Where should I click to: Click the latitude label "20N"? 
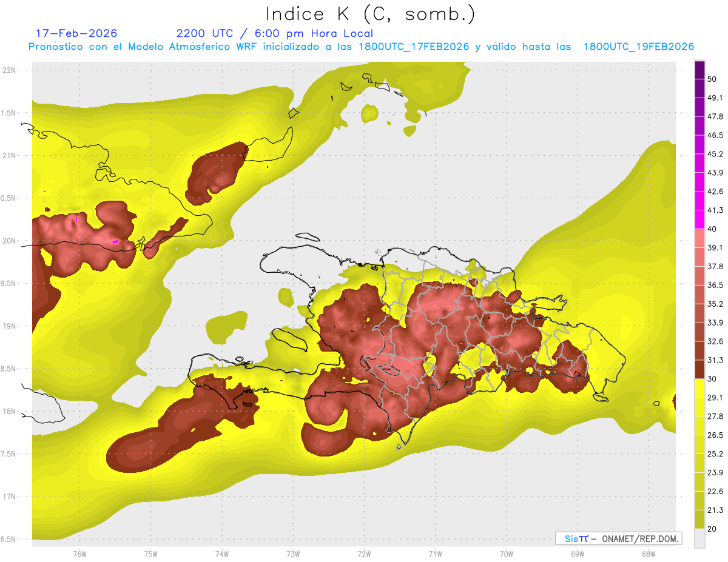coord(10,241)
